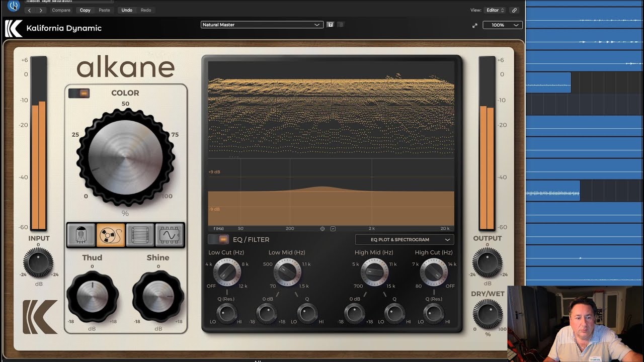Select the transformer saturation mode icon
644x362 pixels.
140,235
